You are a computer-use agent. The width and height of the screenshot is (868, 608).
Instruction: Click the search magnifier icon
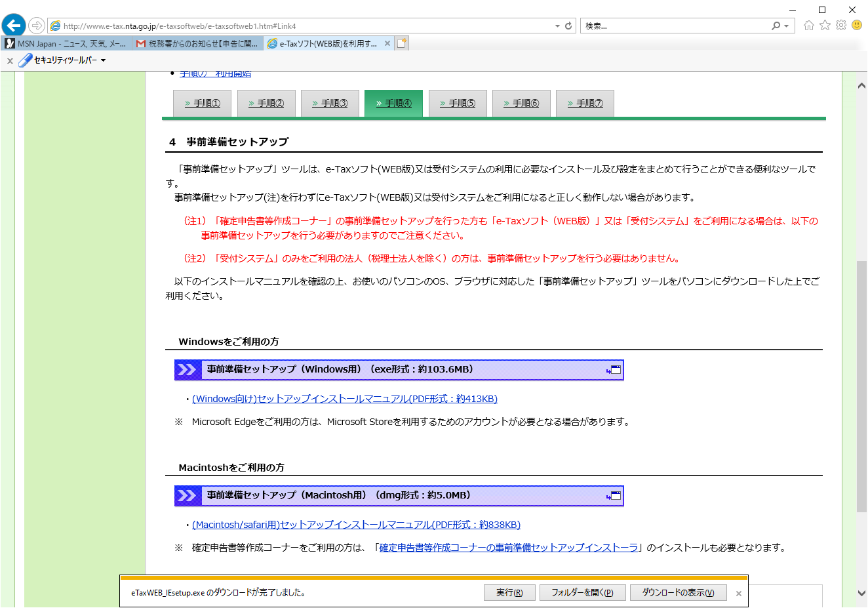(x=776, y=26)
